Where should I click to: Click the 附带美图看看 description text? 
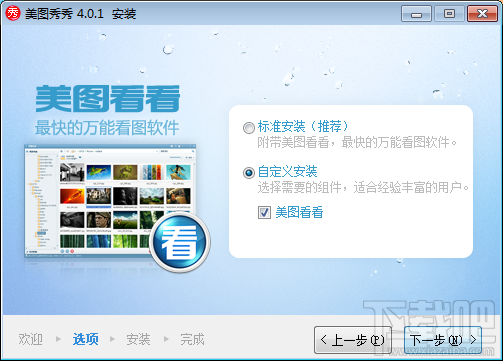(357, 143)
